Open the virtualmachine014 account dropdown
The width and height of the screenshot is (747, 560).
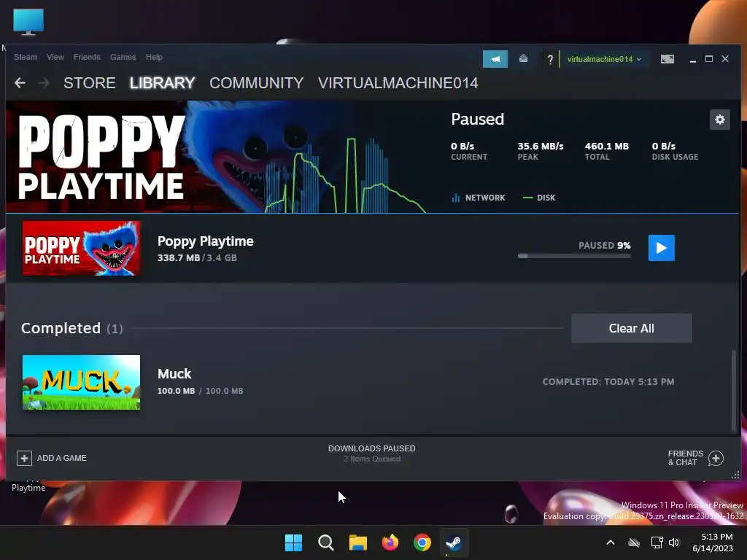pyautogui.click(x=604, y=59)
